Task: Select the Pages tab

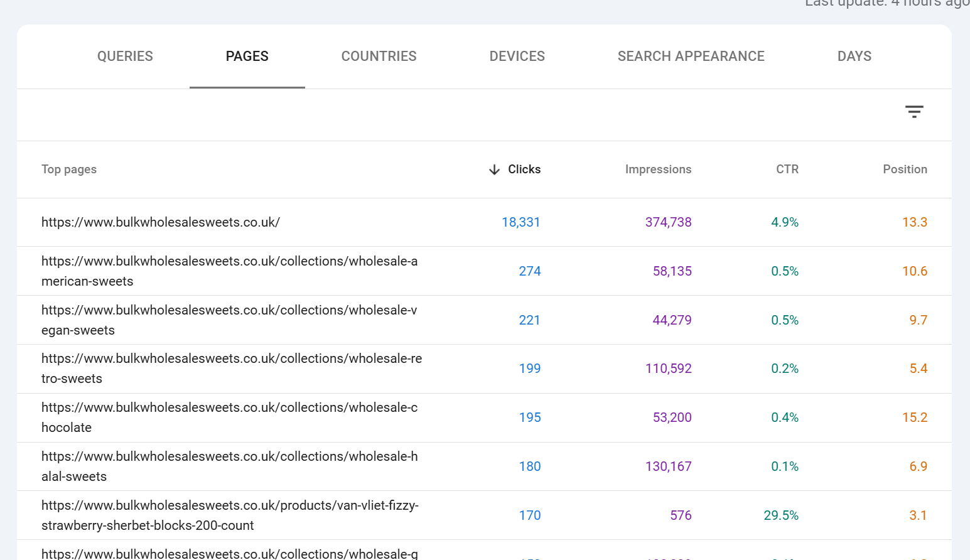Action: pyautogui.click(x=247, y=57)
